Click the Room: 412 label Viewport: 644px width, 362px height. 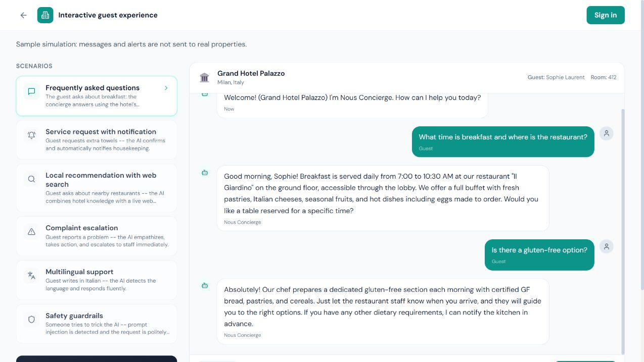pyautogui.click(x=604, y=77)
